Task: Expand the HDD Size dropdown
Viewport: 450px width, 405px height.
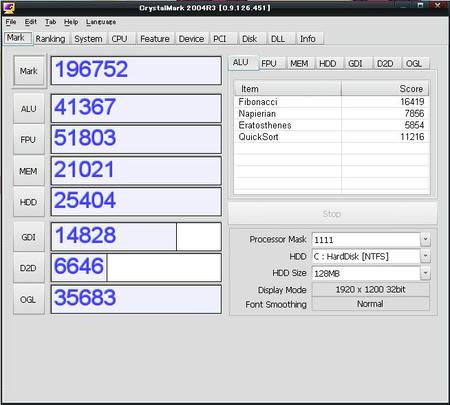Action: (x=425, y=273)
